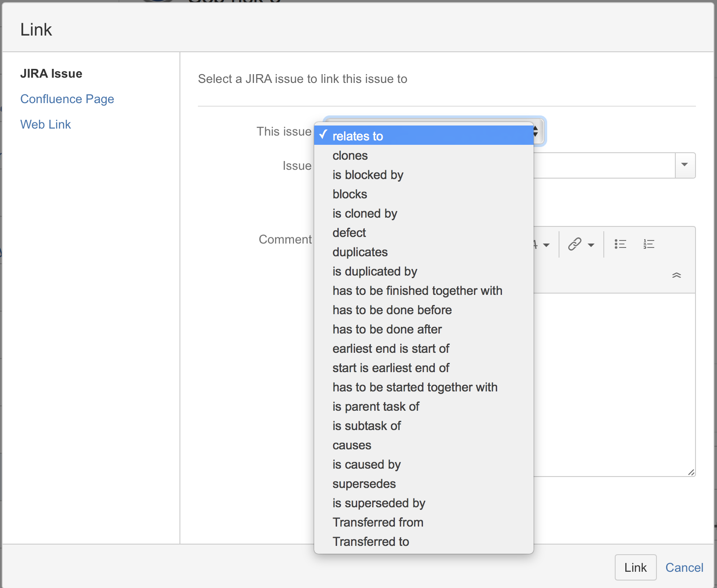Screen dimensions: 717x588
Task: Select 'start is earliest end of'
Action: pos(424,368)
